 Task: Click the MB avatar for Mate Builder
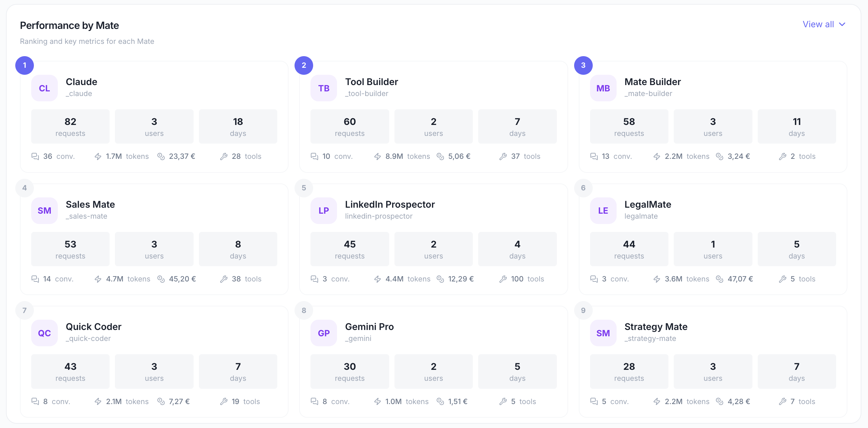[603, 88]
